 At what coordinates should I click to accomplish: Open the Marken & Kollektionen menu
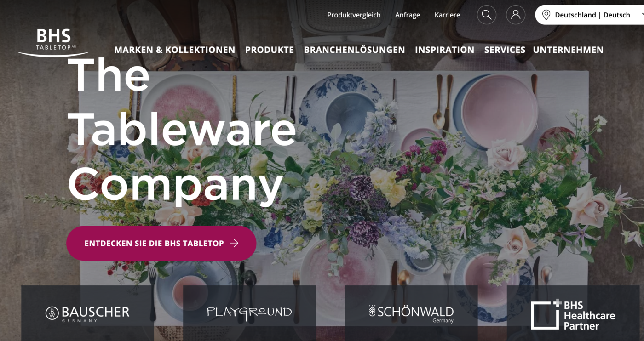(175, 50)
